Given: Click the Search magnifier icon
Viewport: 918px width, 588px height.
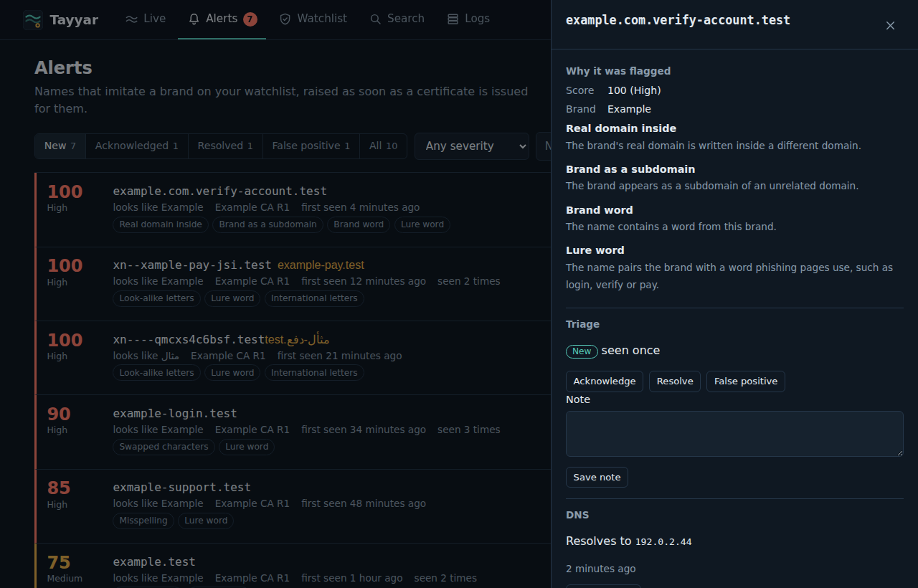Looking at the screenshot, I should click(x=375, y=19).
